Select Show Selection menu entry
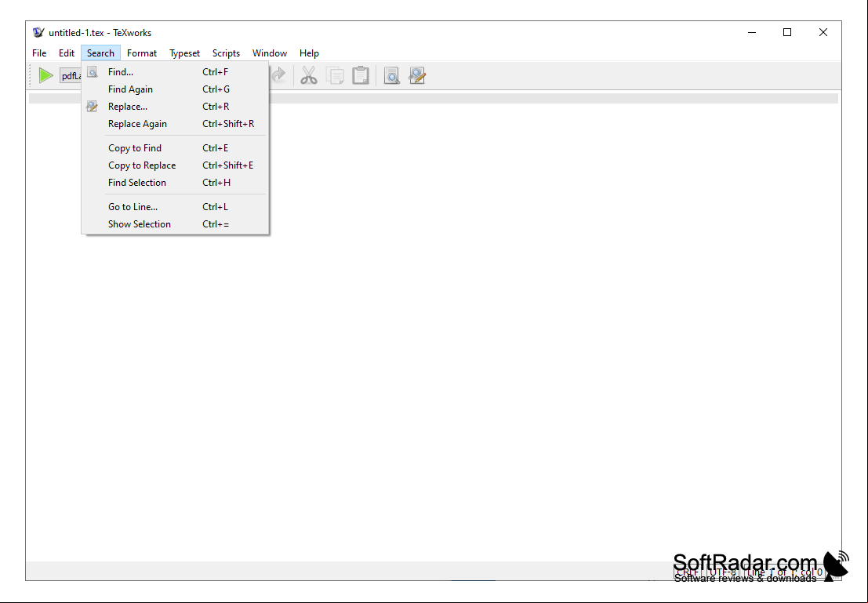Image resolution: width=868 pixels, height=603 pixels. [175, 223]
